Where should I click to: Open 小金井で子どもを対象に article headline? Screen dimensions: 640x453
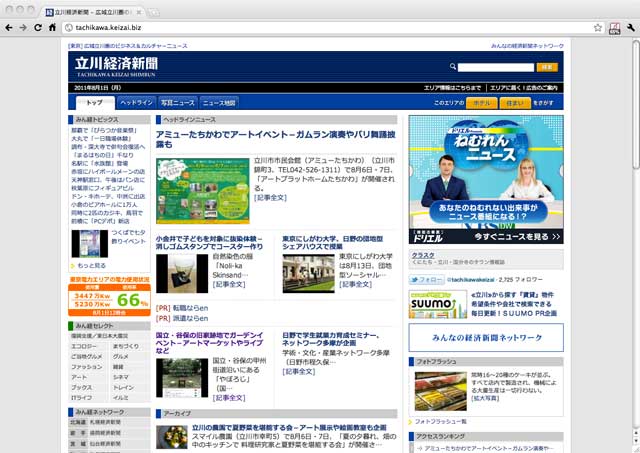(209, 242)
